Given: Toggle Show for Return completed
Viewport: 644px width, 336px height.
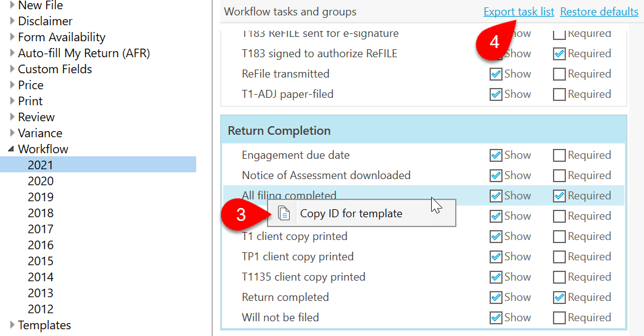Looking at the screenshot, I should [496, 297].
